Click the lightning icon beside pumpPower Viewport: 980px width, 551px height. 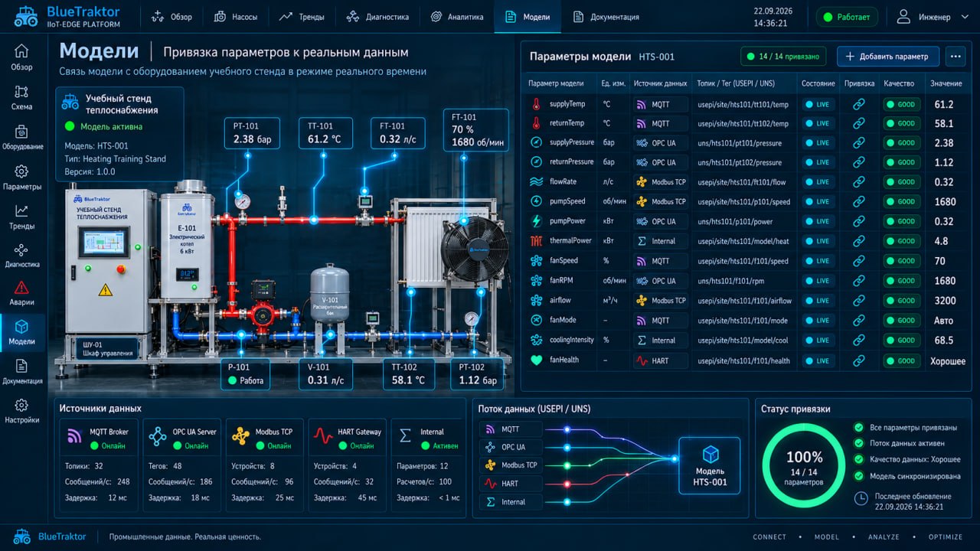pos(536,221)
